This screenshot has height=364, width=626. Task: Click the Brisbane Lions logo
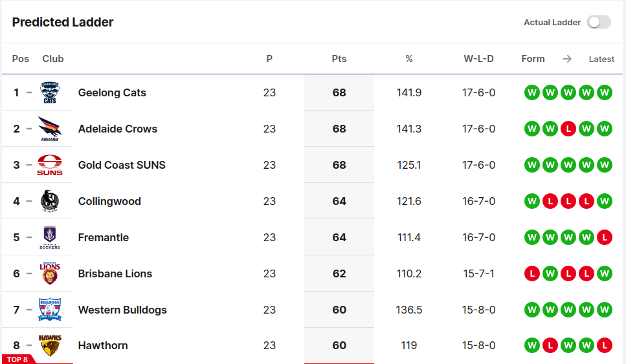[x=50, y=273]
